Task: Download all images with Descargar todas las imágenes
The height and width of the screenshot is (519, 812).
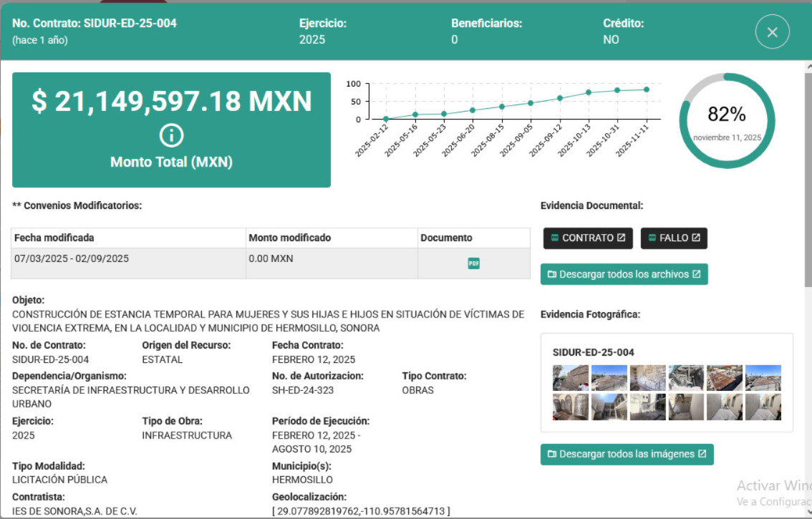Action: point(627,454)
